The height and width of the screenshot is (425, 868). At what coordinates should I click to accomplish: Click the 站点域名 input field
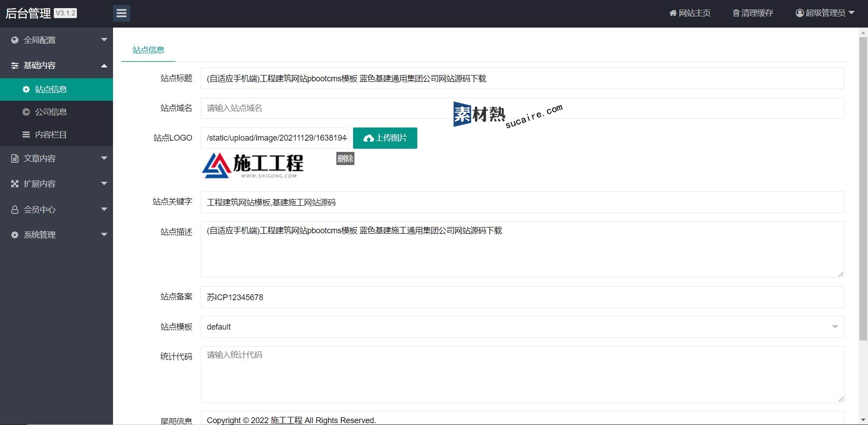pyautogui.click(x=522, y=108)
